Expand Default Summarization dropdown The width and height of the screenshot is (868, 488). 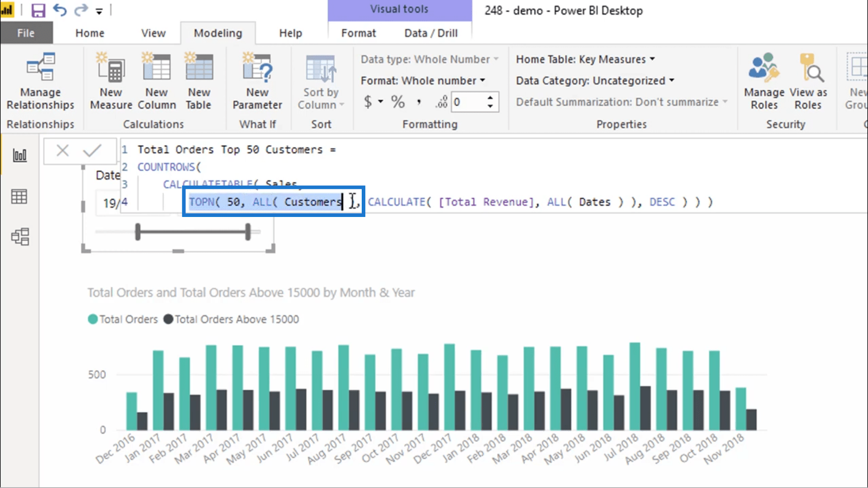(x=622, y=101)
